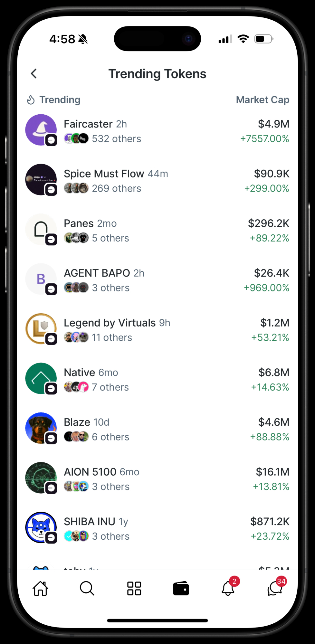The height and width of the screenshot is (644, 315).
Task: Open the Home tab icon
Action: click(41, 588)
